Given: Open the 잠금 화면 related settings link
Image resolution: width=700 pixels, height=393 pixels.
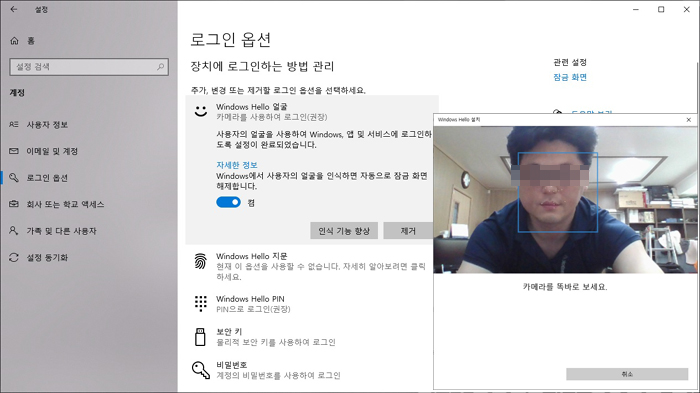Looking at the screenshot, I should (570, 77).
